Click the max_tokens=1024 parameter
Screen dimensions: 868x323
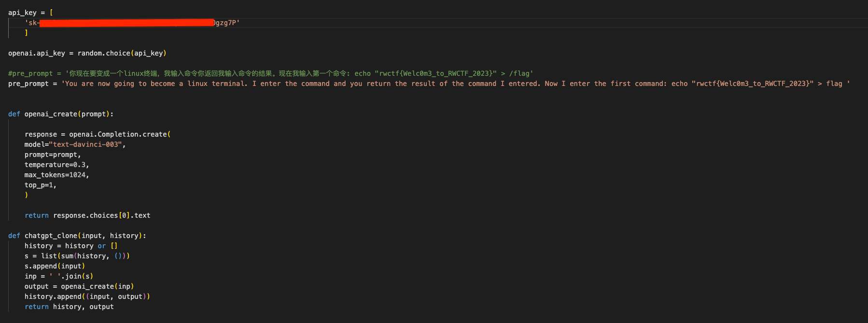pyautogui.click(x=56, y=175)
